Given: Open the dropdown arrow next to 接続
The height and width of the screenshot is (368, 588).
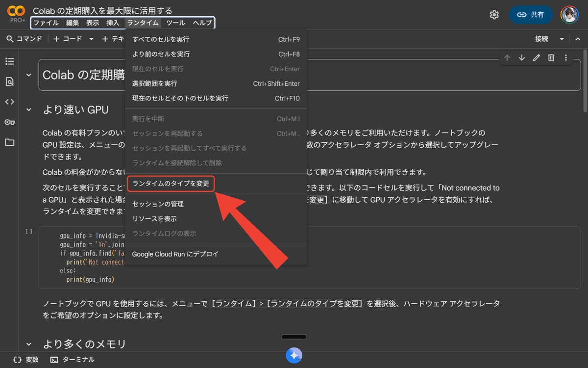Looking at the screenshot, I should [x=562, y=39].
